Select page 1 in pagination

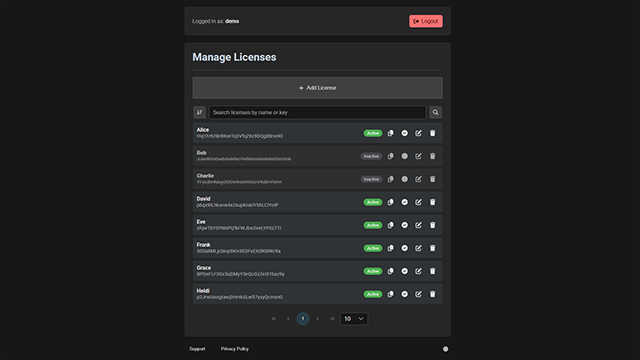(x=303, y=318)
